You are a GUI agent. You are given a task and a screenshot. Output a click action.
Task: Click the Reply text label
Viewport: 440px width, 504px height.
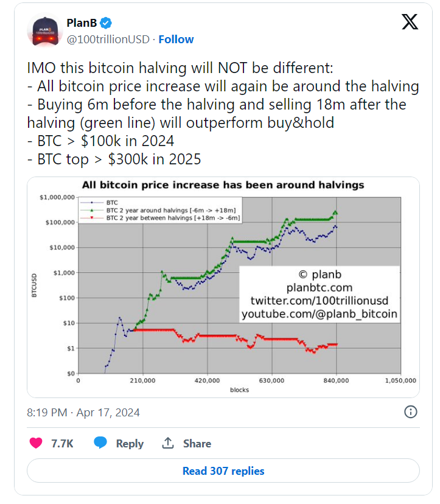pos(130,444)
